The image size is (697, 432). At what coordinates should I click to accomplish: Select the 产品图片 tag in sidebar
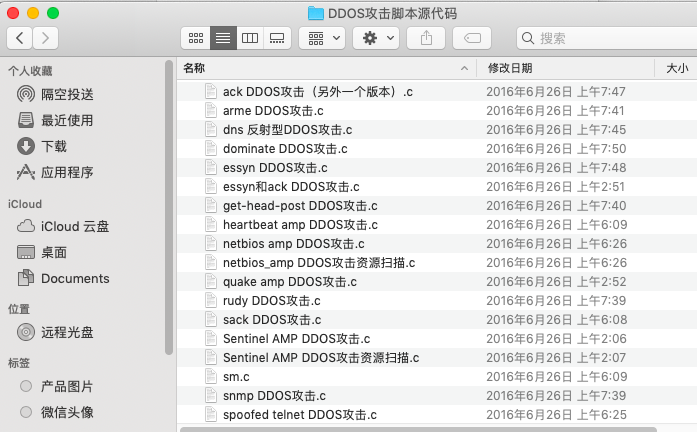(67, 386)
